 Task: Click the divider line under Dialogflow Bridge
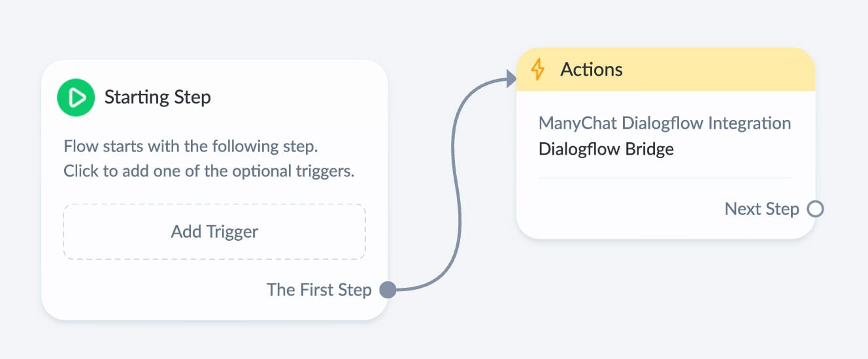[665, 178]
